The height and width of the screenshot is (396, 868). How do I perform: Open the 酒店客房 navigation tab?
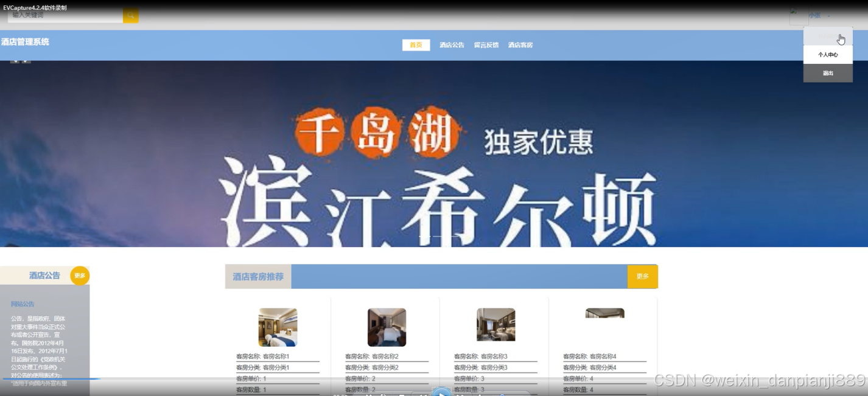pos(520,45)
